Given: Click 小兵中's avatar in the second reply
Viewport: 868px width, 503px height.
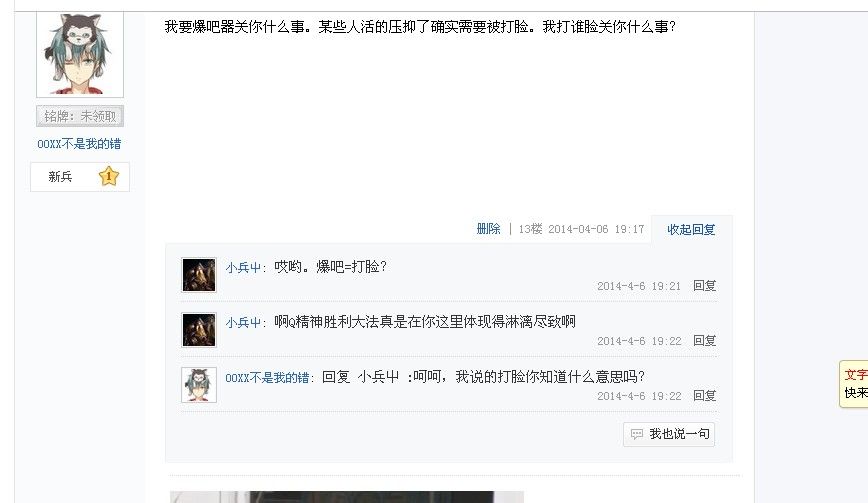Looking at the screenshot, I should coord(199,330).
